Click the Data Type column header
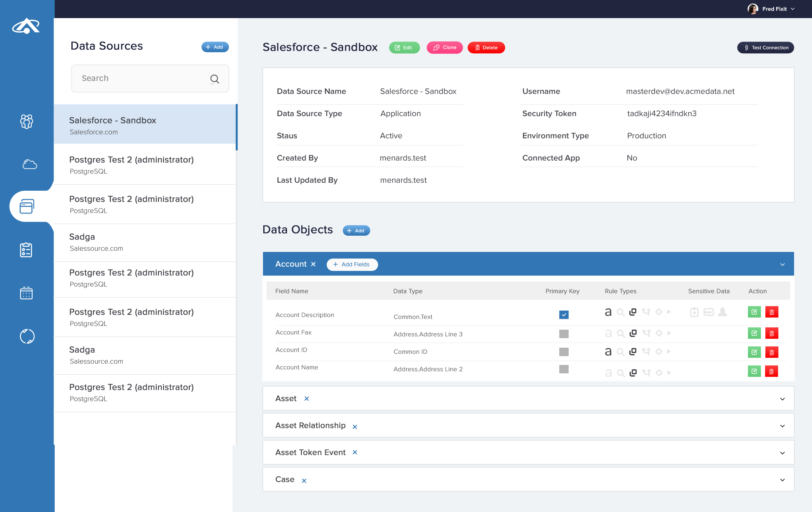This screenshot has height=512, width=812. (407, 291)
